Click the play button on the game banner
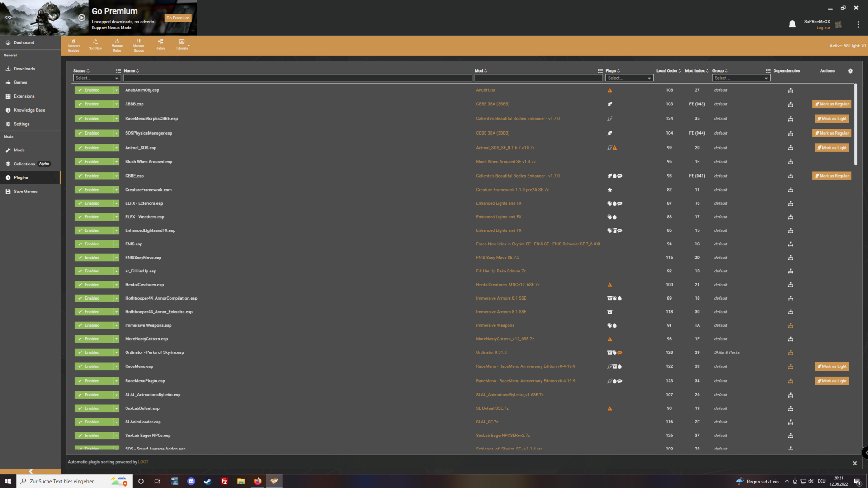Image resolution: width=868 pixels, height=488 pixels. click(81, 18)
